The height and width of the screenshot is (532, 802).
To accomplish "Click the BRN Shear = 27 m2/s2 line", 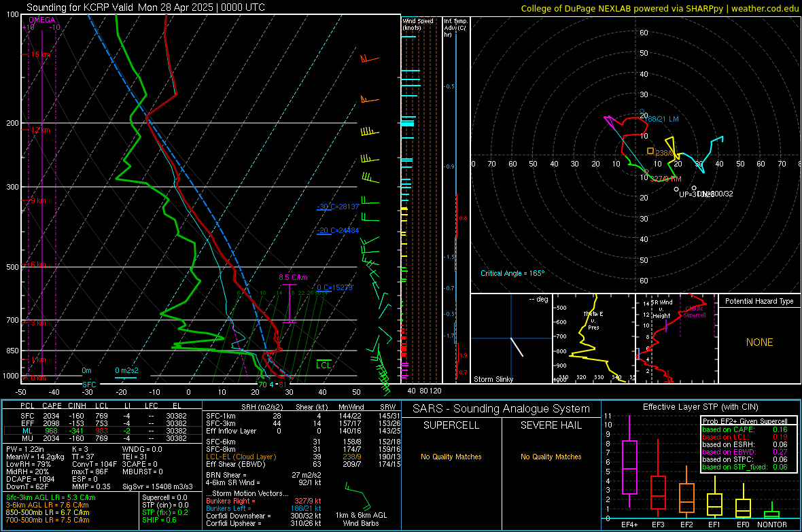I will [264, 475].
